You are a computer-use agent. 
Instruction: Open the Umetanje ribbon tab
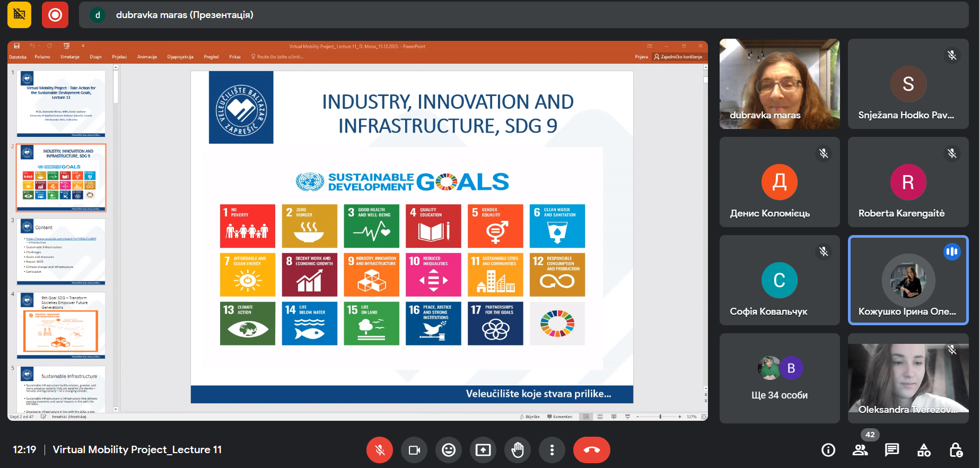click(70, 57)
